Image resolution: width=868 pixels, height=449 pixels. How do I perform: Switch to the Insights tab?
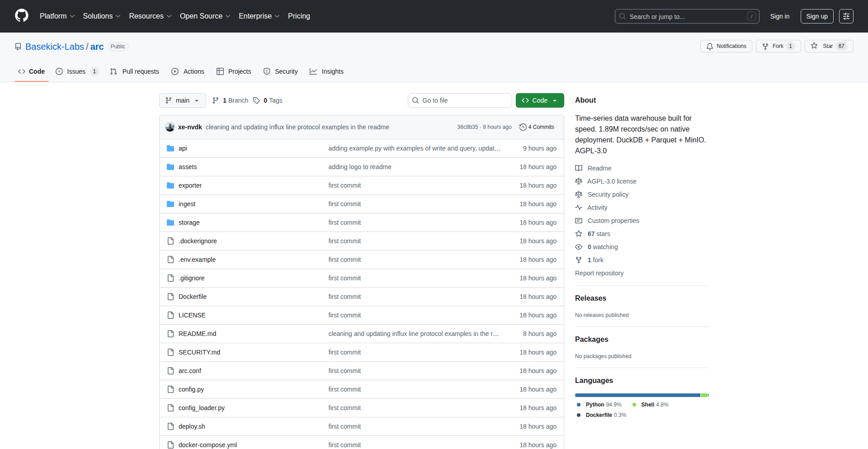(326, 71)
